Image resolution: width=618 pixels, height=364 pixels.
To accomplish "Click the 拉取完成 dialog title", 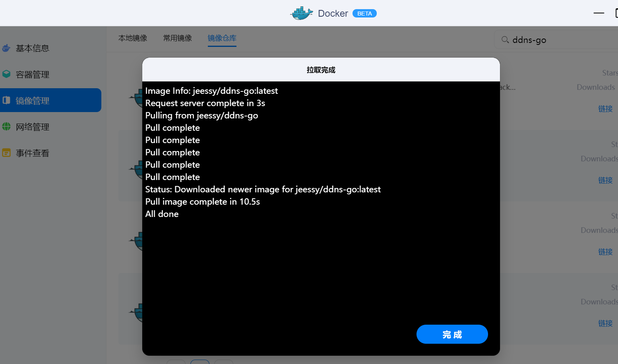I will pyautogui.click(x=321, y=70).
